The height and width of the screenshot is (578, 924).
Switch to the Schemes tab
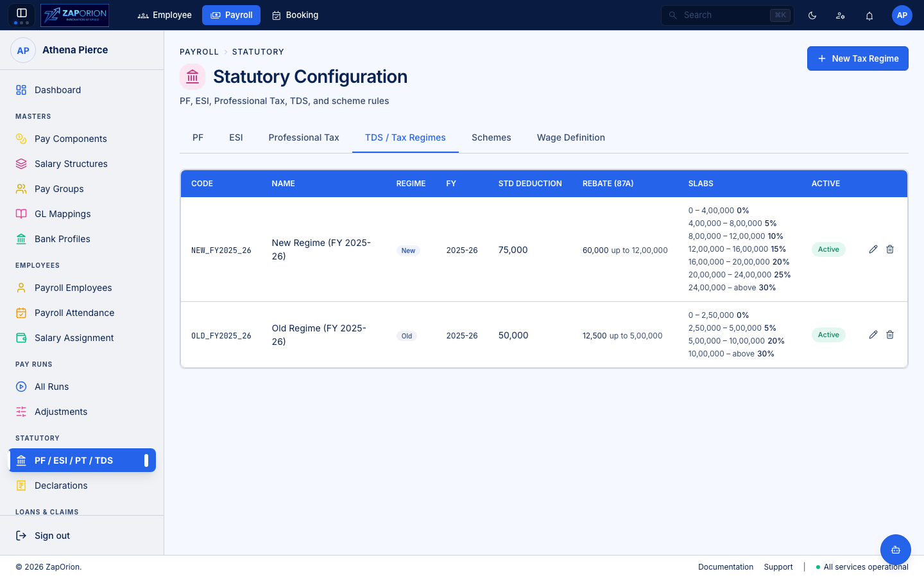click(492, 137)
